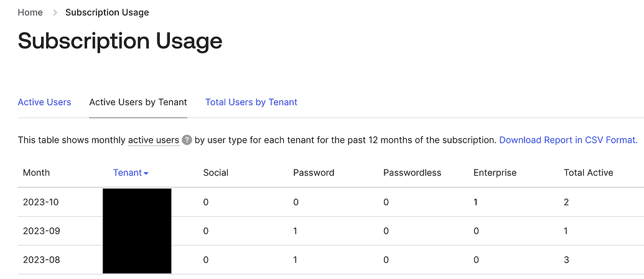This screenshot has width=644, height=279.
Task: Select the 2023-10 month cell
Action: coord(41,202)
